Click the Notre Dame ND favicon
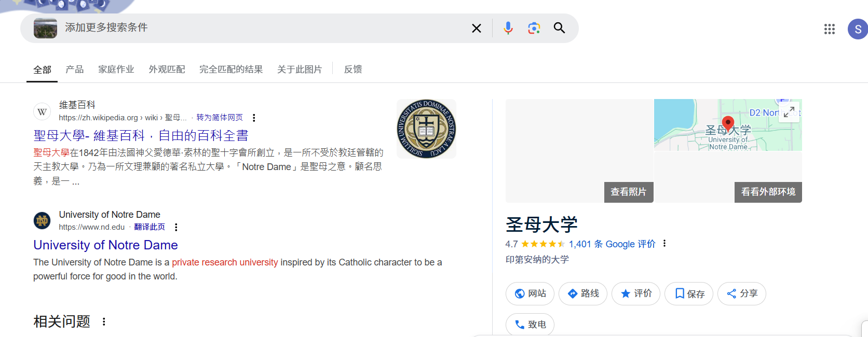Screen dimensions: 868x337 point(42,221)
